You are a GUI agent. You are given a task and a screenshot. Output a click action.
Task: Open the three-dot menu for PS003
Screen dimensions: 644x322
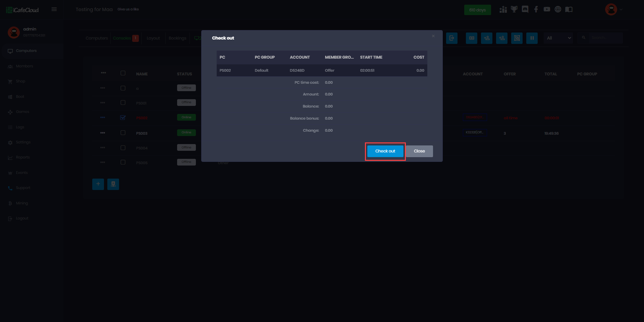[103, 133]
